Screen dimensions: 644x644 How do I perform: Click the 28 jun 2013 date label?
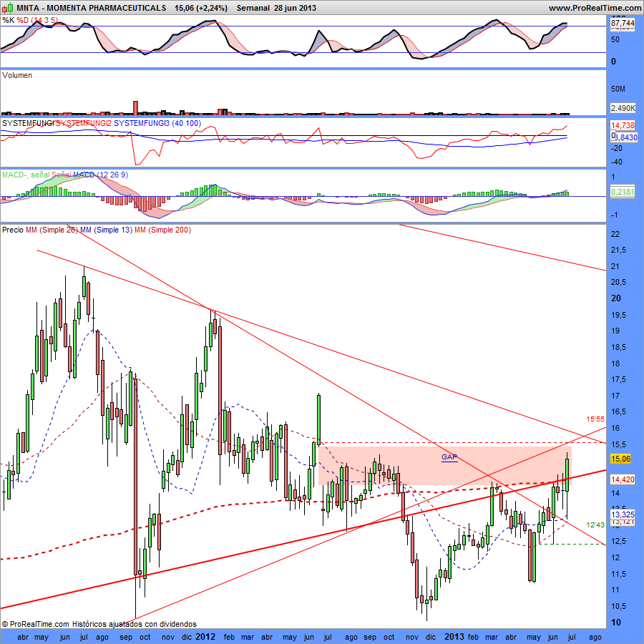coord(296,8)
